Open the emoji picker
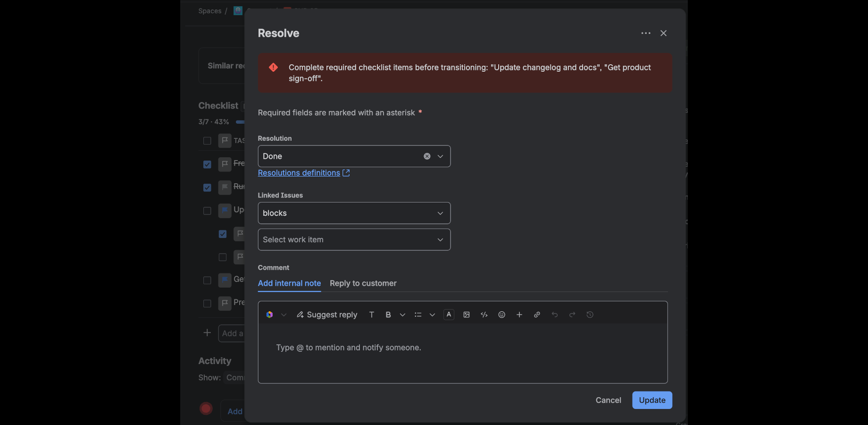Image resolution: width=868 pixels, height=425 pixels. [502, 314]
